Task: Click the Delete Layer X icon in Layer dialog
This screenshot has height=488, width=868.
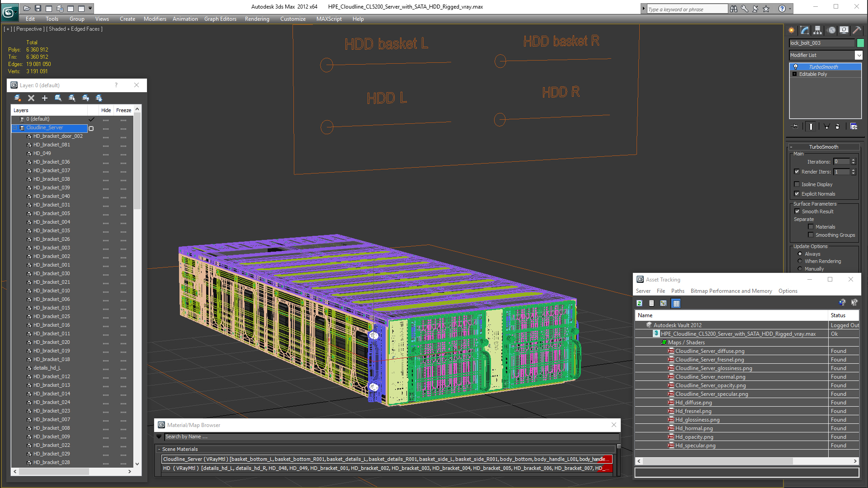Action: pos(31,98)
